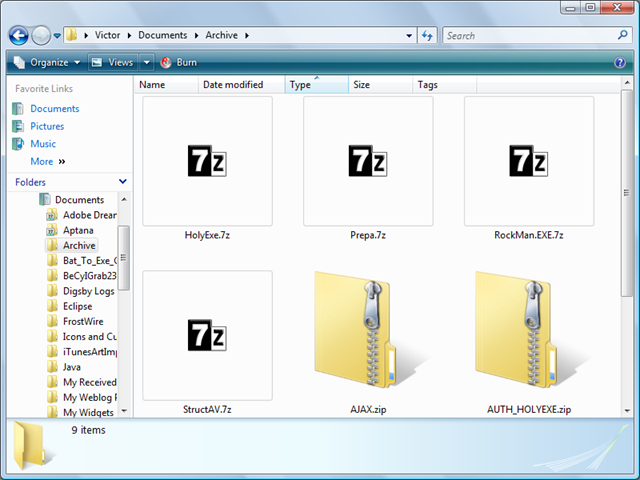Click the folder icon in address bar
The height and width of the screenshot is (480, 640).
71,35
